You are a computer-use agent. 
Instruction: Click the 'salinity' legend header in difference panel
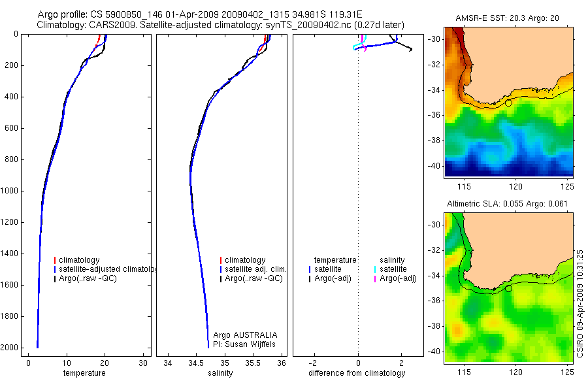click(392, 260)
